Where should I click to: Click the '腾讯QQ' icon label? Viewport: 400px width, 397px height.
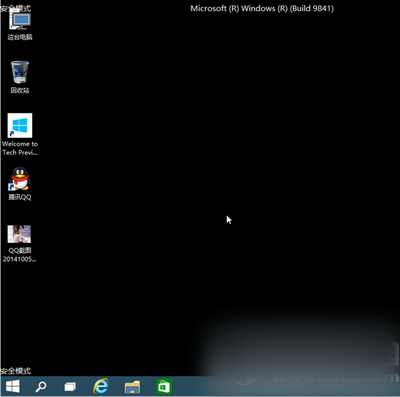(20, 197)
